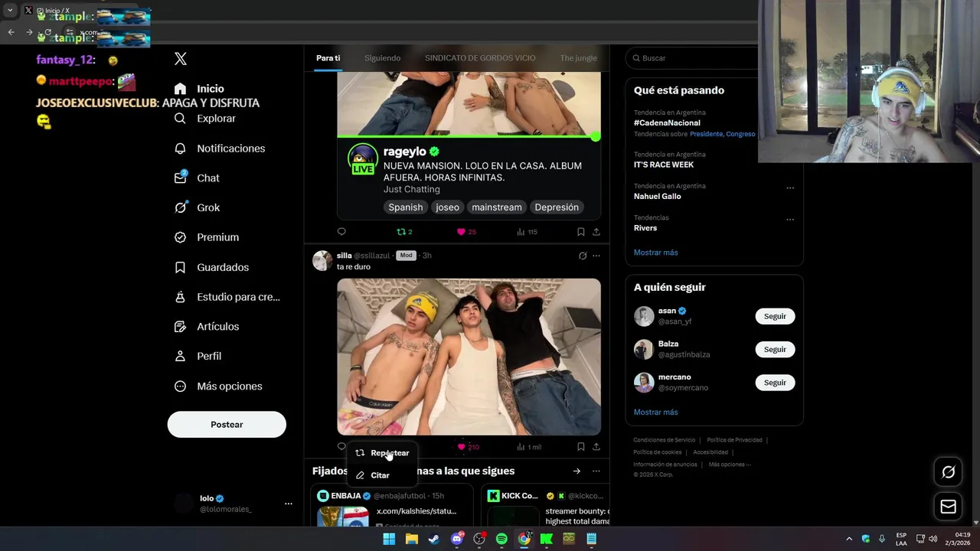The width and height of the screenshot is (980, 551).
Task: Share the rageylo live post
Action: 596,232
